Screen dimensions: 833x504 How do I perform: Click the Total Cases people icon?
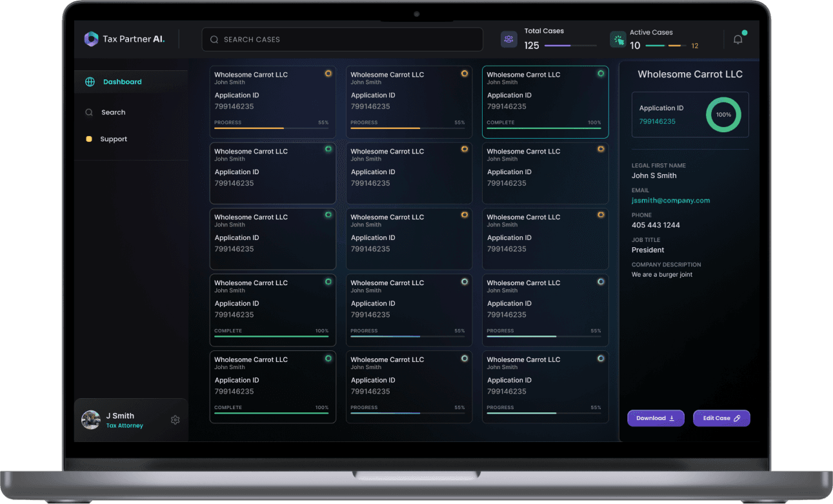pyautogui.click(x=509, y=39)
